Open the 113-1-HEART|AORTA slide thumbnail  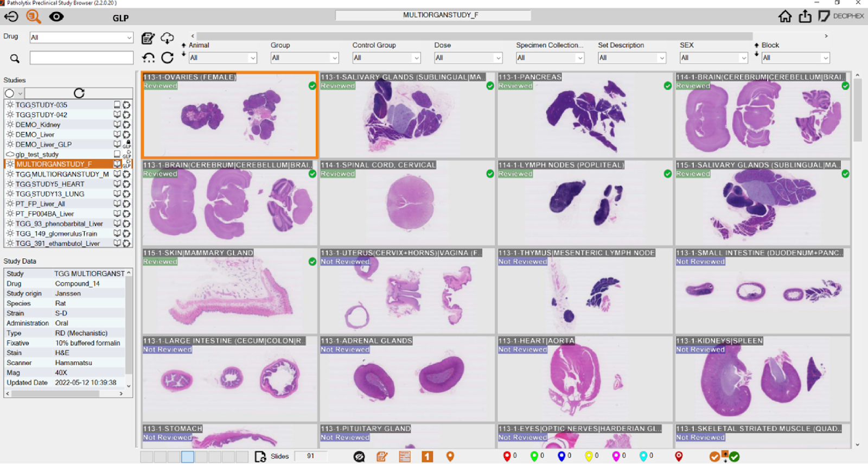point(584,379)
